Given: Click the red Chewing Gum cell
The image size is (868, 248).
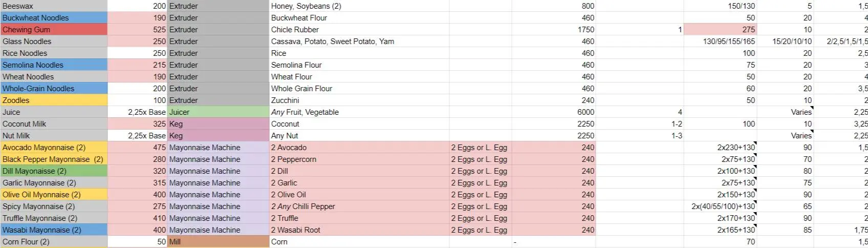Looking at the screenshot, I should (54, 29).
